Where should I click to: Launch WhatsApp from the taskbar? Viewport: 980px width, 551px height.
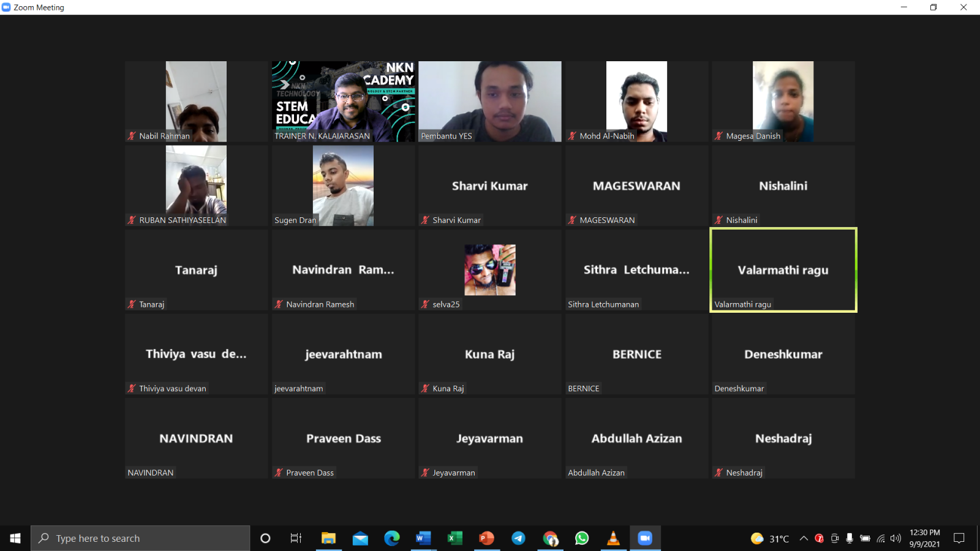click(581, 538)
